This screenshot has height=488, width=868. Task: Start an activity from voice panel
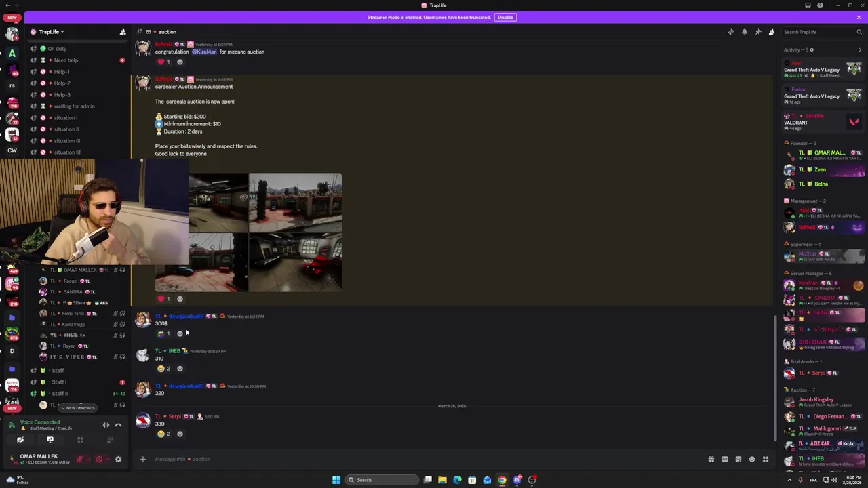(x=80, y=441)
